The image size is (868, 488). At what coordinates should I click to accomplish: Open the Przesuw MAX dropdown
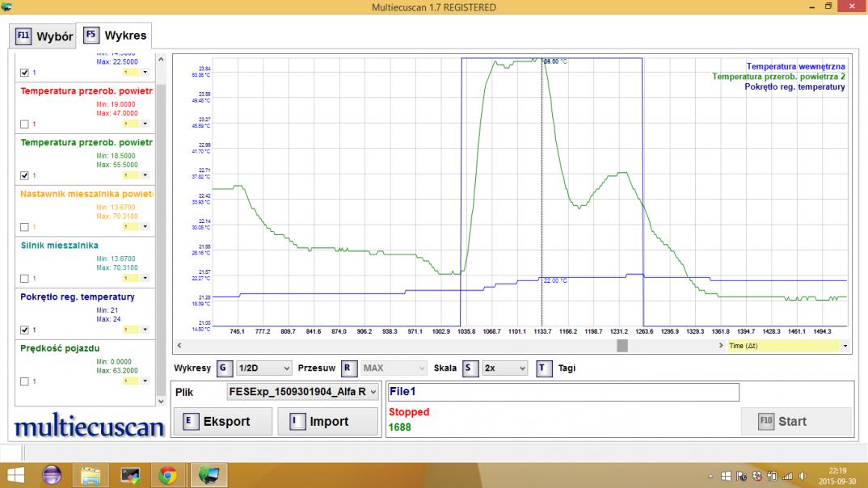coord(394,368)
